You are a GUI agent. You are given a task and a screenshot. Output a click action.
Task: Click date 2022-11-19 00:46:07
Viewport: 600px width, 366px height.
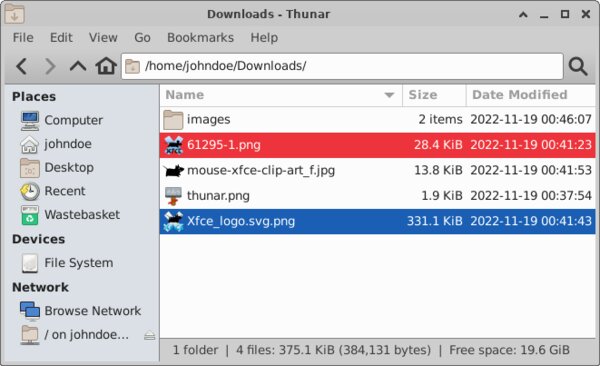(x=531, y=119)
